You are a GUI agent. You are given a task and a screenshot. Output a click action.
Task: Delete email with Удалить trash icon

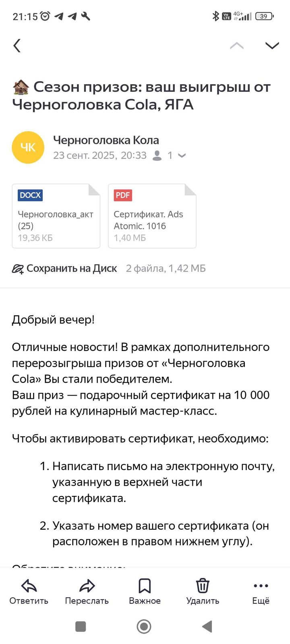pyautogui.click(x=203, y=592)
